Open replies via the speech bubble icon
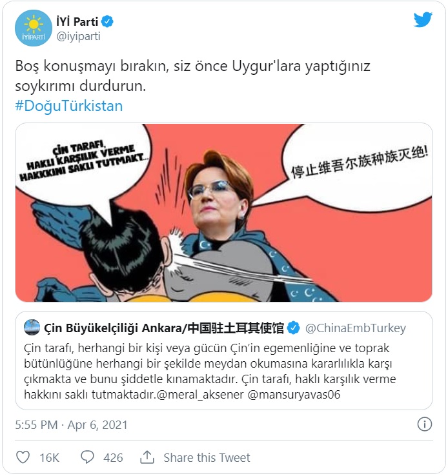 coord(87,457)
